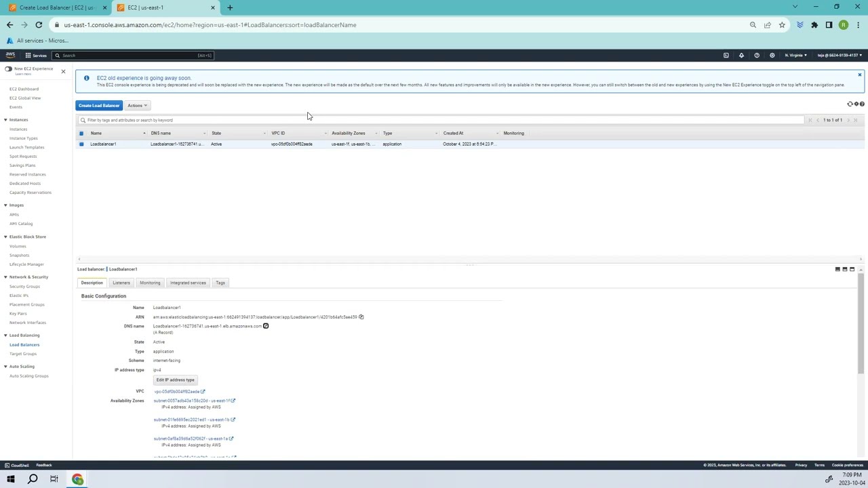868x488 pixels.
Task: Copy the load balancer ARN
Action: coord(361,317)
